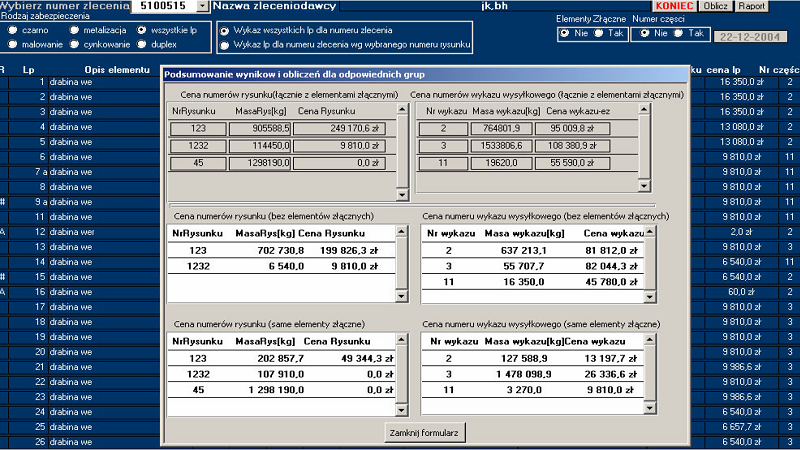Click wykaz price field '108 380,9 zł'
The image size is (800, 450).
coord(572,146)
